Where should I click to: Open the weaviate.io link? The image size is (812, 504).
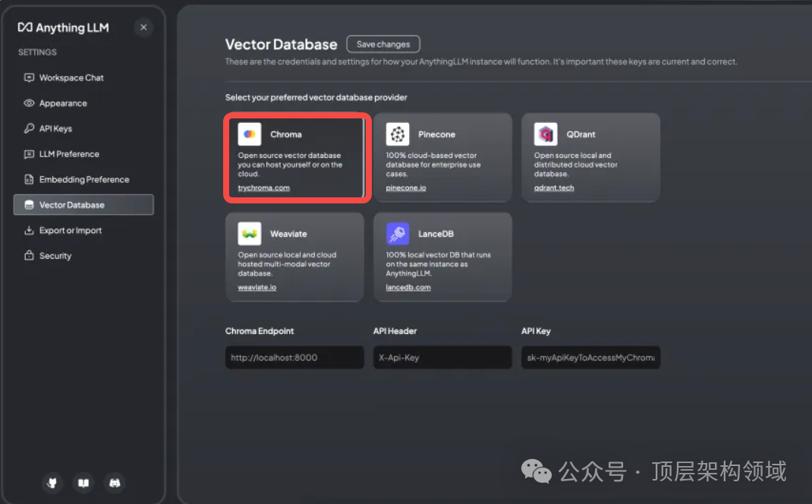257,287
